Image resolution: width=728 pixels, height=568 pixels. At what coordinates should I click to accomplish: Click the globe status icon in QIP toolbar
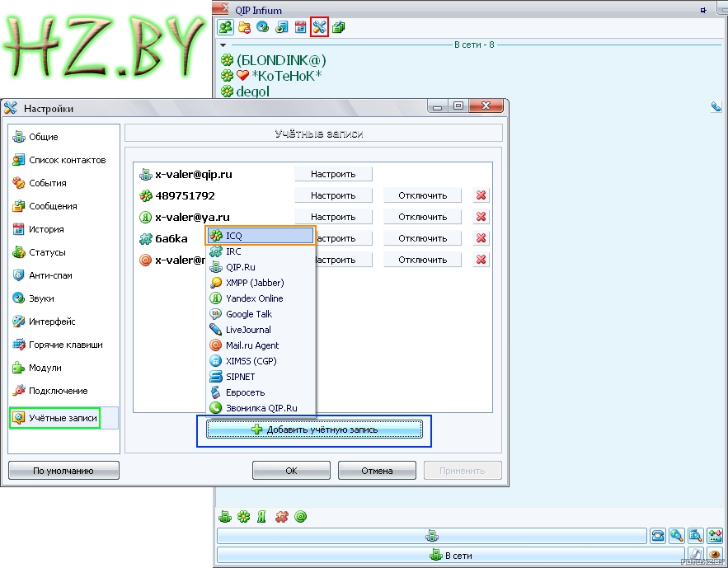click(263, 27)
